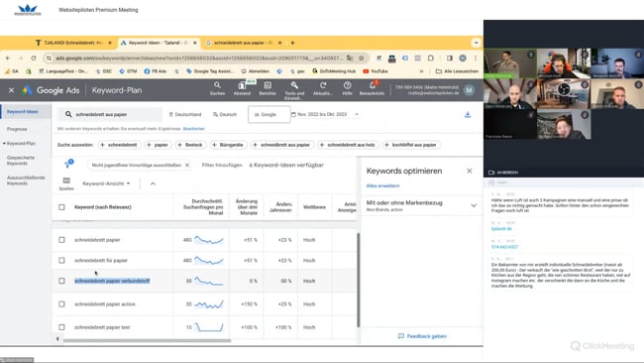The width and height of the screenshot is (644, 363).
Task: Reload the page in the browser
Action: click(x=34, y=59)
